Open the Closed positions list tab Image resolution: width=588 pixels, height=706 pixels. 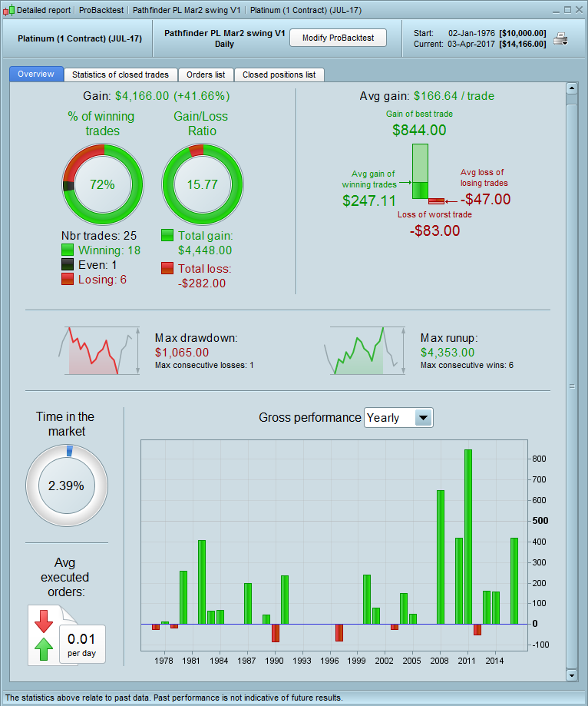[279, 75]
